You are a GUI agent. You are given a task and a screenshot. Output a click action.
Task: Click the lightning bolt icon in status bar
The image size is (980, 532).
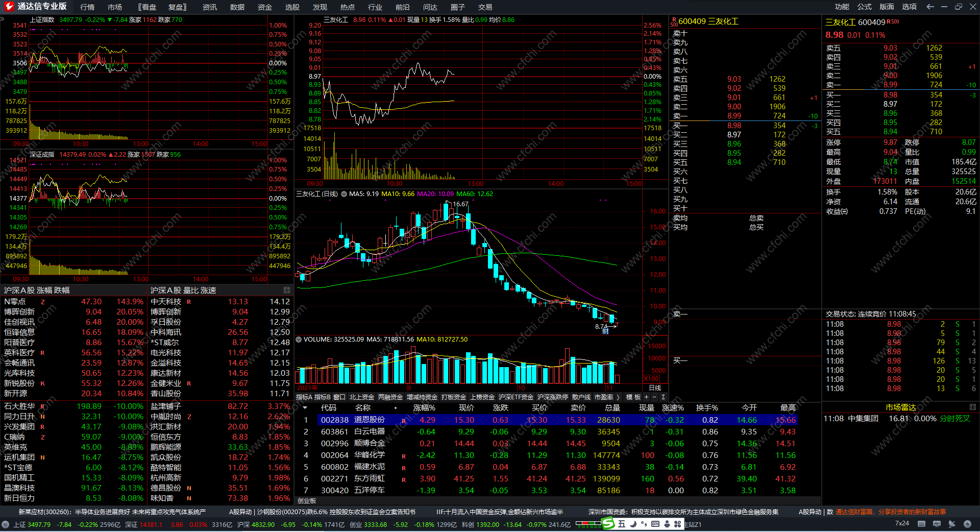967,524
